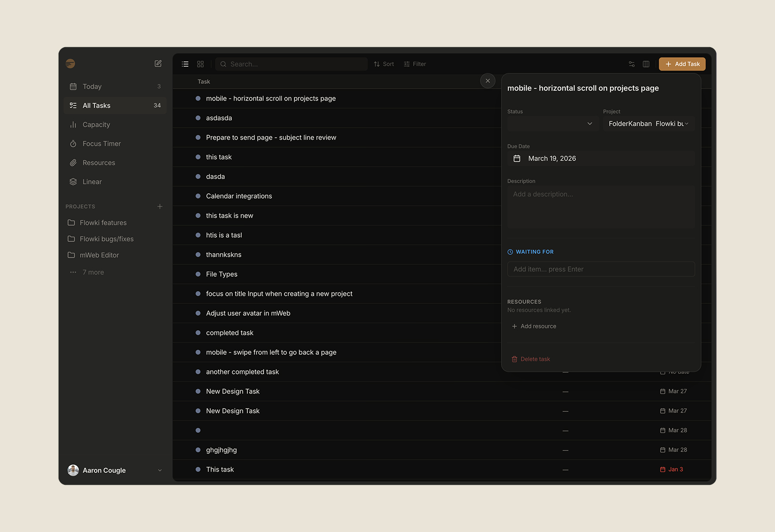Open the Project dropdown showing FolderKanban
This screenshot has width=775, height=532.
click(648, 124)
